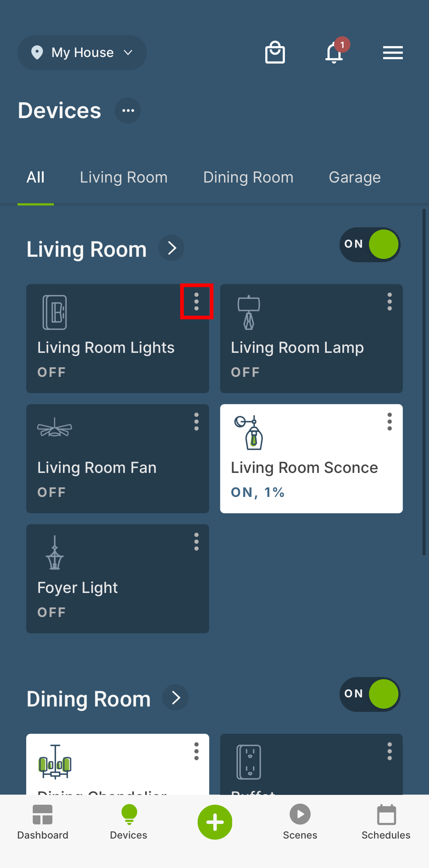
Task: Open Devices more options ellipsis
Action: [x=128, y=111]
